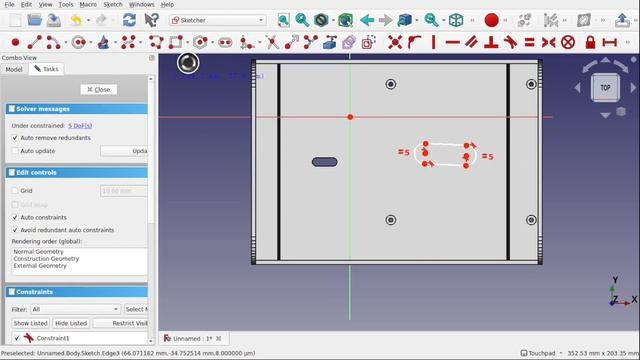This screenshot has width=640, height=360.
Task: Apply tangent constraint
Action: [510, 42]
